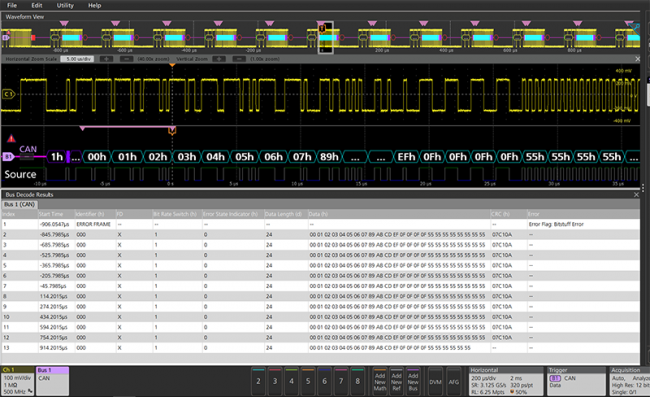Screen dimensions: 650x397
Task: Select the Bus 1 (CAN) tab
Action: tap(19, 204)
